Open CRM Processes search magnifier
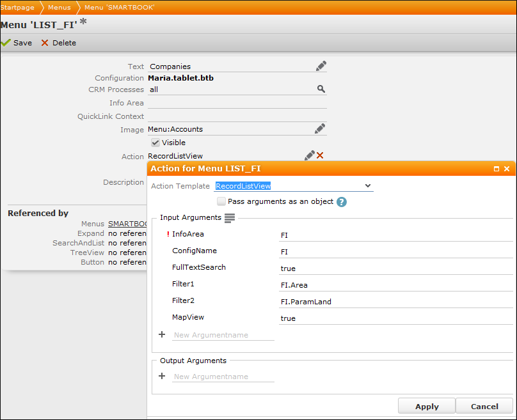The width and height of the screenshot is (517, 420). 321,89
